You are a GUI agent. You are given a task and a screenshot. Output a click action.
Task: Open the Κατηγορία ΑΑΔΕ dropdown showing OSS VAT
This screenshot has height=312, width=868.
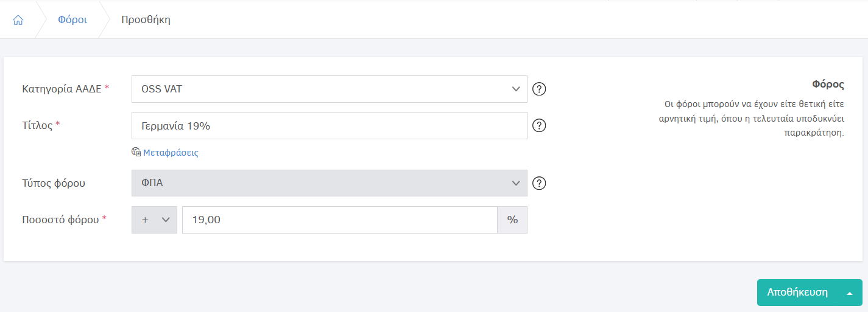click(329, 89)
